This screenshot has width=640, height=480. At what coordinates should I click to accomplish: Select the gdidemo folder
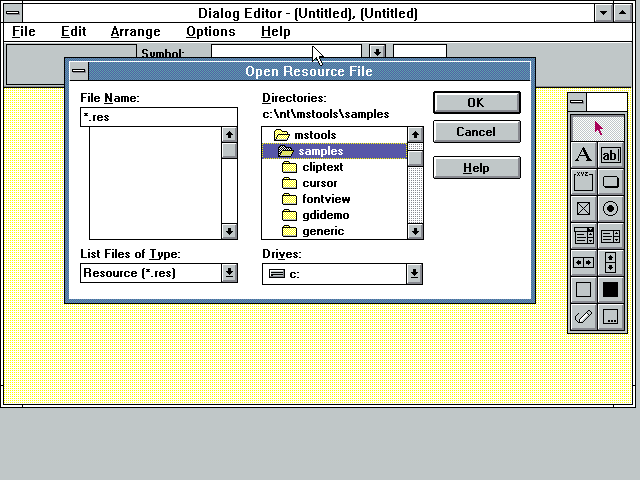click(335, 215)
